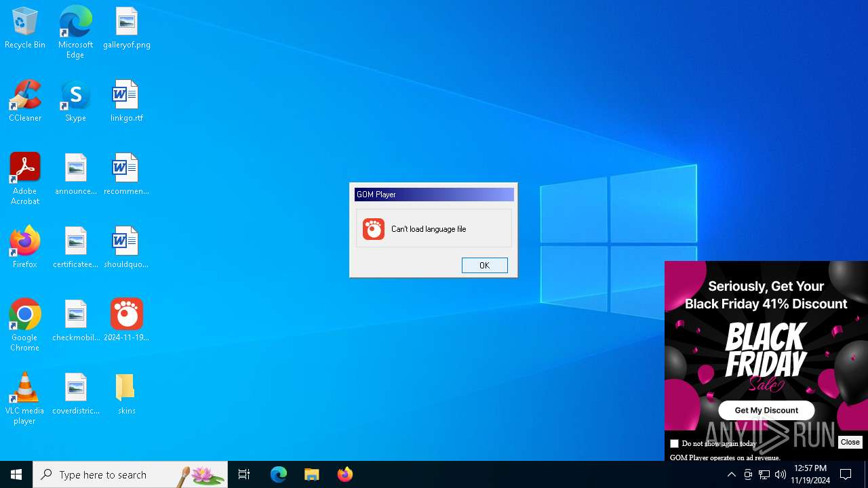
Task: Select the shouldquo... Word document icon
Action: tap(127, 248)
